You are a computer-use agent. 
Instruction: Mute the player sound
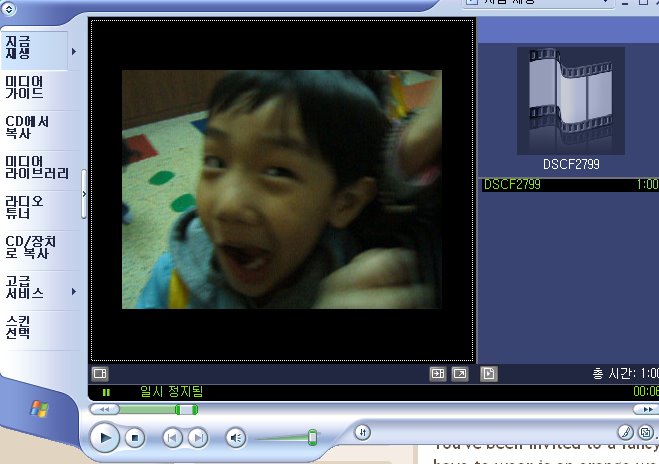click(x=235, y=437)
